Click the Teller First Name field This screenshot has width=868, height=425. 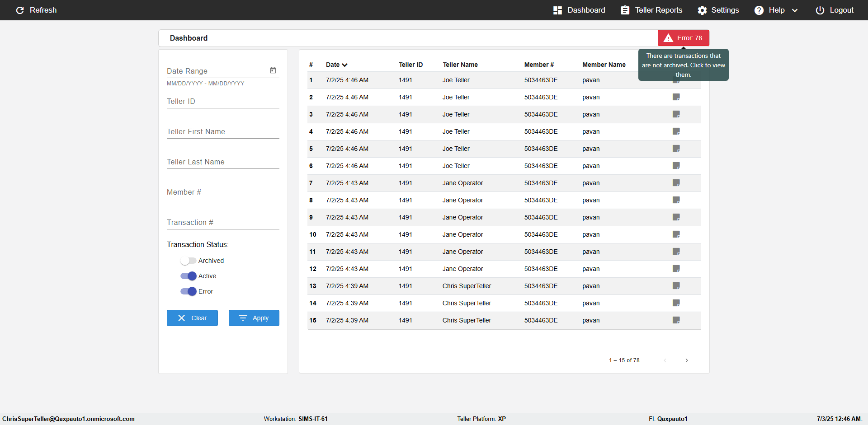pos(223,131)
